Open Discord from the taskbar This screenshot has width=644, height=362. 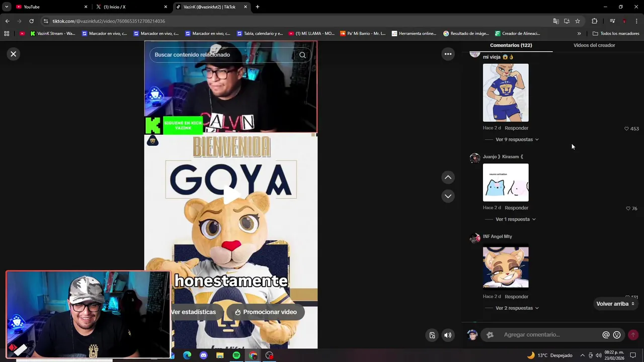[x=203, y=355]
